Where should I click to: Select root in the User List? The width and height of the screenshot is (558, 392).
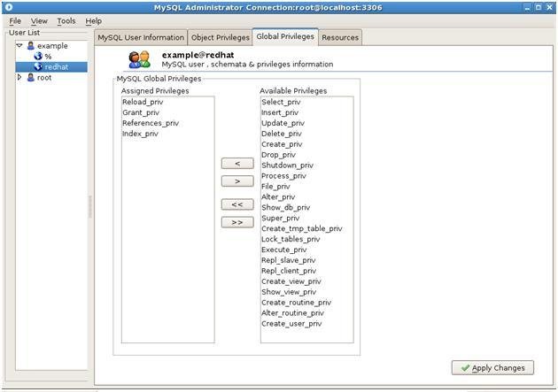pos(44,78)
